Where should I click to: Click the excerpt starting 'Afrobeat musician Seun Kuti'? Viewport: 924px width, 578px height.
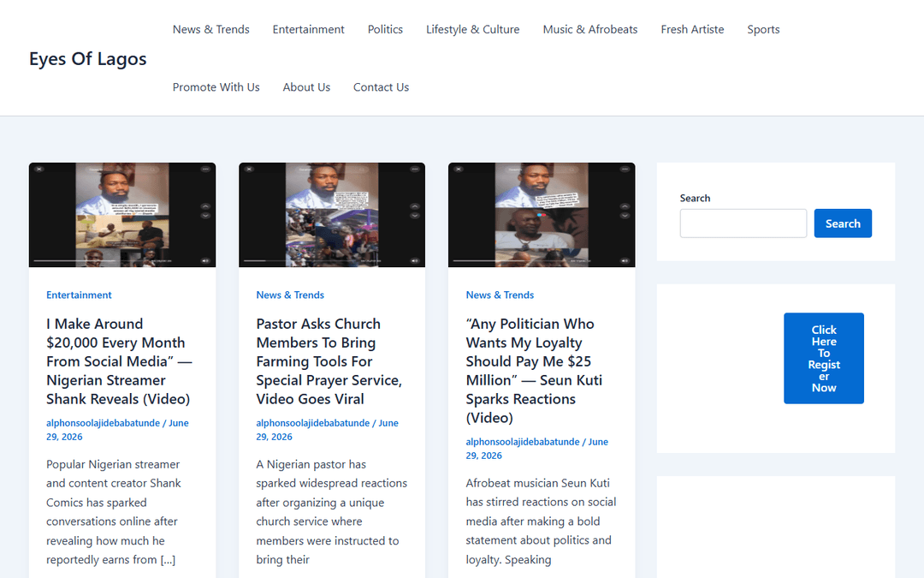541,521
